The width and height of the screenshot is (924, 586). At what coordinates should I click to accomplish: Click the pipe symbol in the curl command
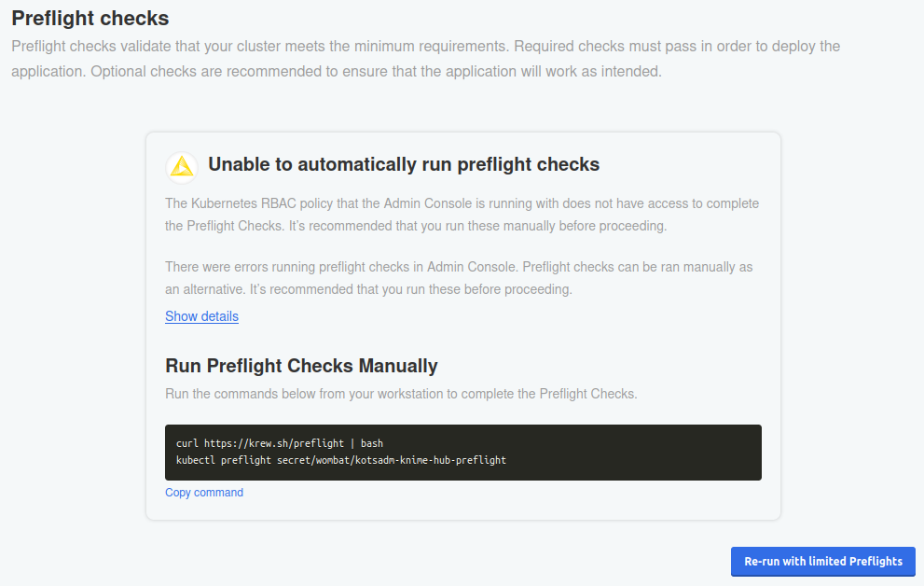point(352,443)
